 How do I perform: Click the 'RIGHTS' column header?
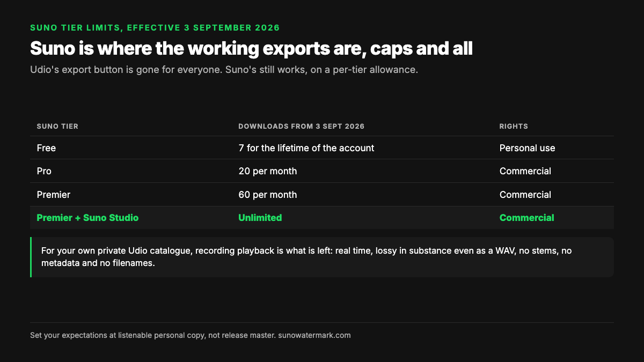(x=514, y=127)
